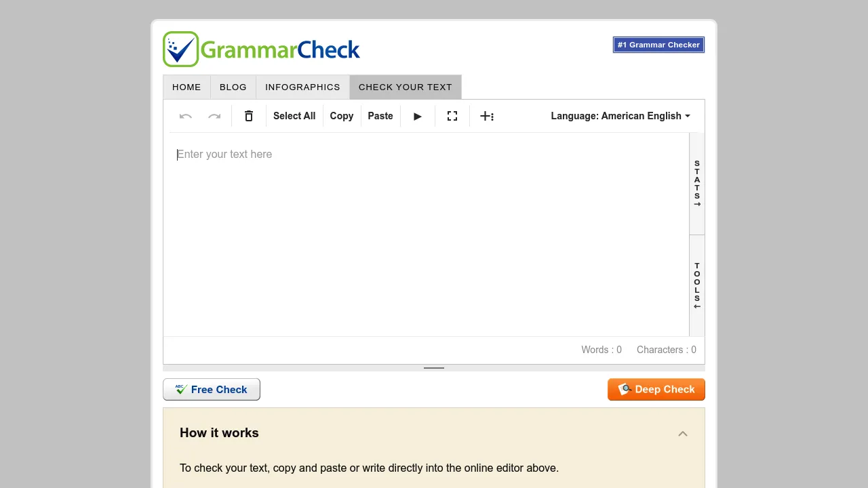Open more options with the plus icon

(x=487, y=116)
